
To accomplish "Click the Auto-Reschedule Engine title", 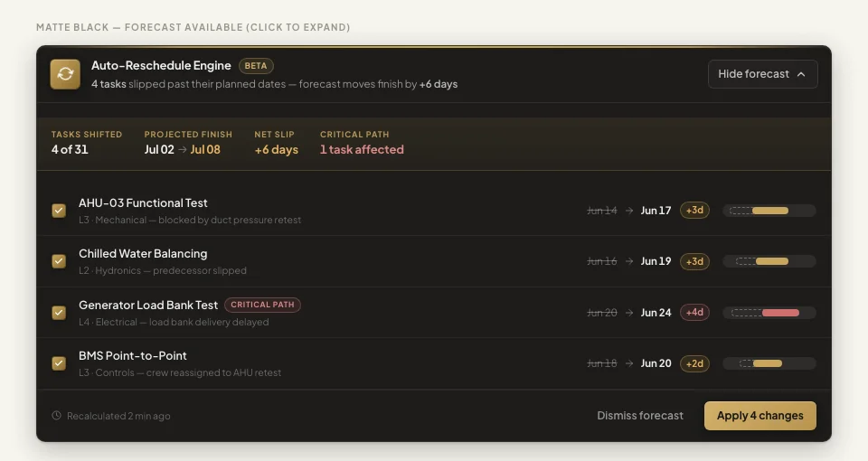I will tap(161, 65).
